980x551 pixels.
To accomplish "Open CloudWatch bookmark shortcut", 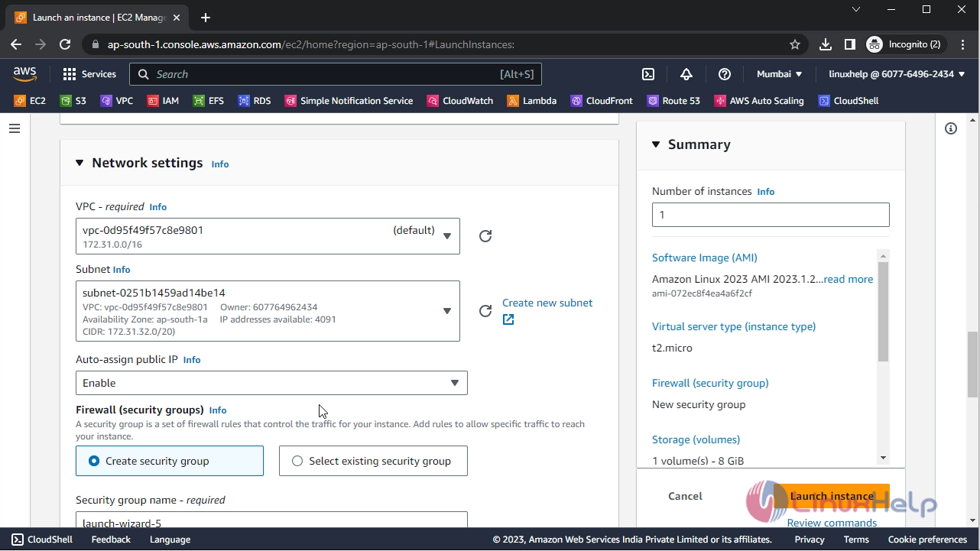I will pyautogui.click(x=460, y=101).
